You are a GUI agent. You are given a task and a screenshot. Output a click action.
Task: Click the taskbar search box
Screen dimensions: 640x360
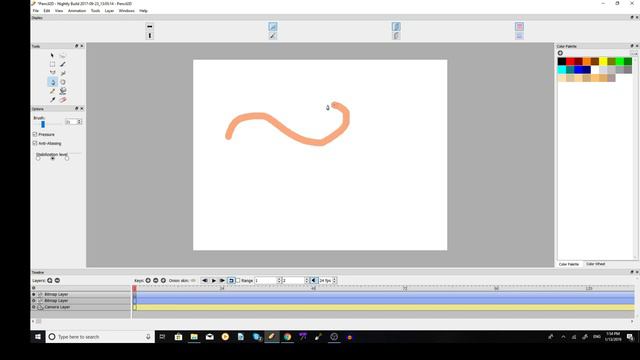coord(100,337)
